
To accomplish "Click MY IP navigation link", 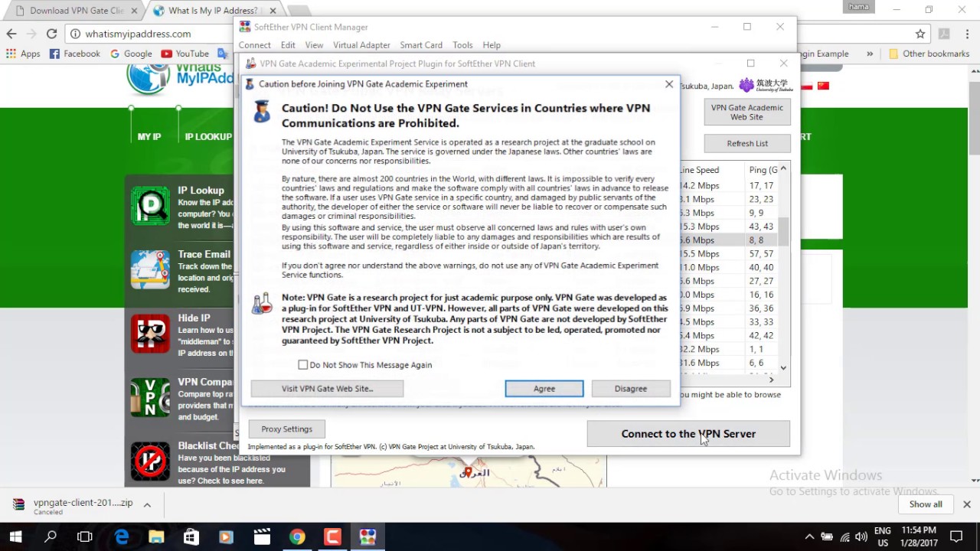I will click(149, 137).
